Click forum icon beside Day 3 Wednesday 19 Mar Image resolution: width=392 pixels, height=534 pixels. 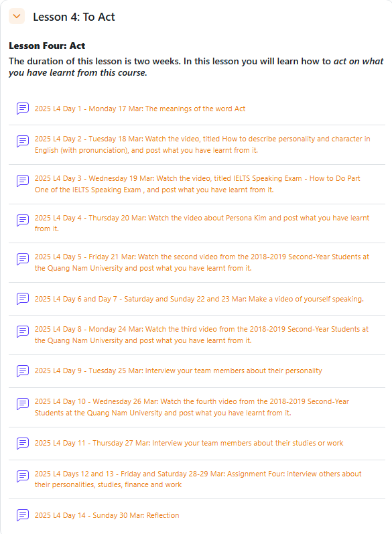click(x=23, y=180)
